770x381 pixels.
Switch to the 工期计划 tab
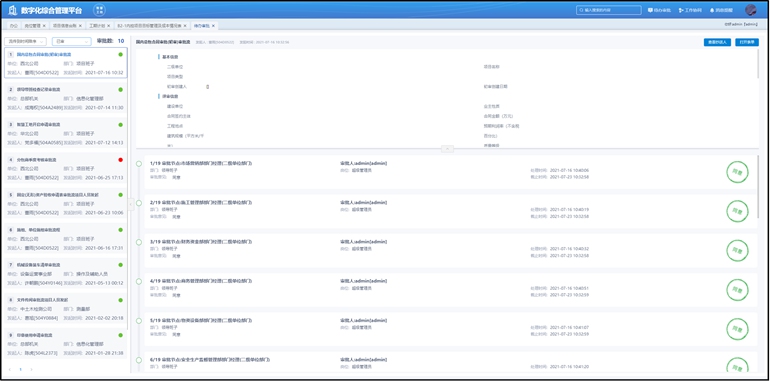pyautogui.click(x=97, y=26)
